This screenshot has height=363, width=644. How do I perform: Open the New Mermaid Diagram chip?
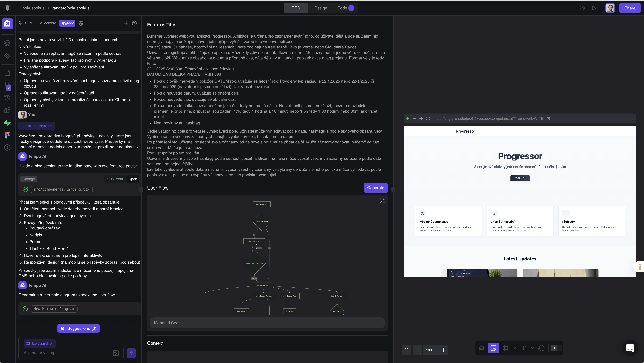pos(54,309)
